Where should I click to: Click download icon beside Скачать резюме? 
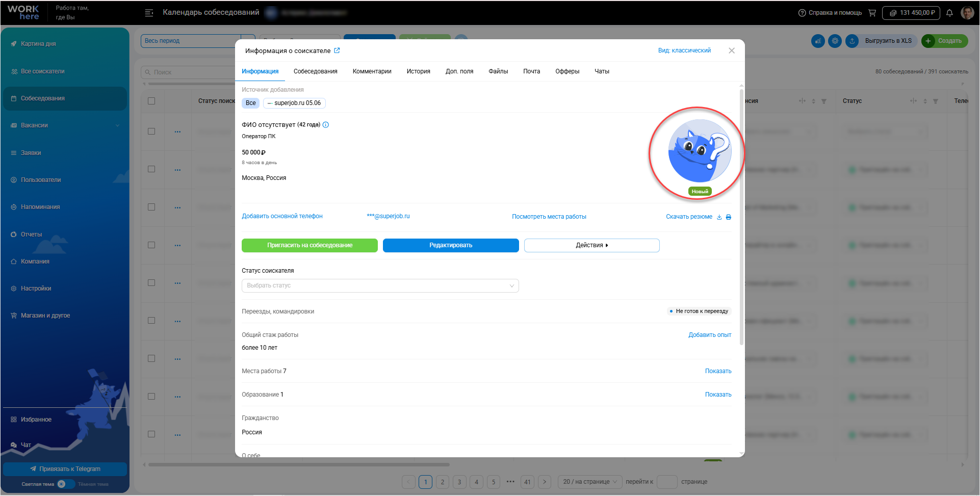719,217
